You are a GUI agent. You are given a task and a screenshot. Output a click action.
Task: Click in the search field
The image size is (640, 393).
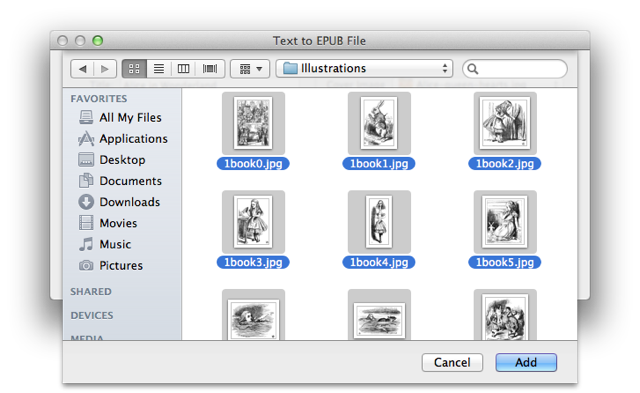pos(515,69)
